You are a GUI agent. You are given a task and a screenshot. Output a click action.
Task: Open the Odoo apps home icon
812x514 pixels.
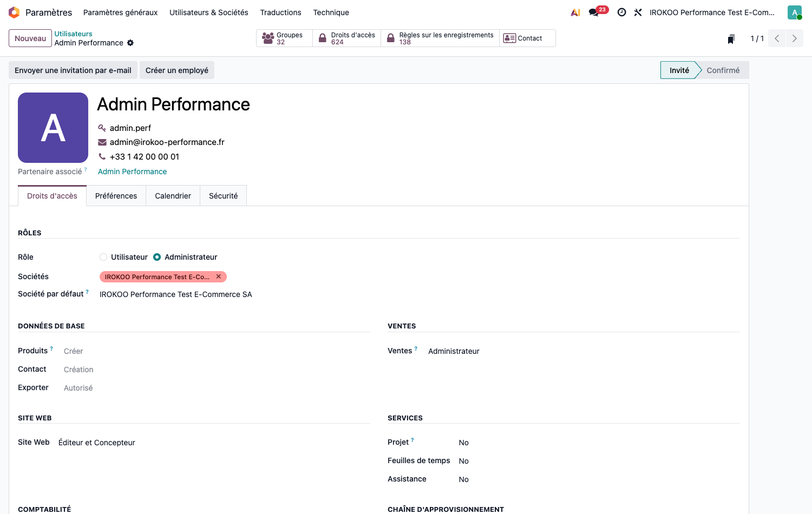(14, 12)
